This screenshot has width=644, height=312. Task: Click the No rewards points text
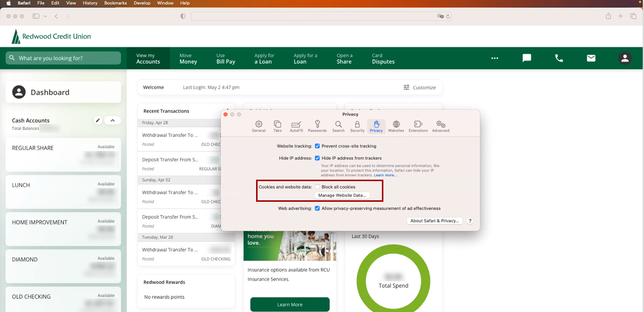165,297
